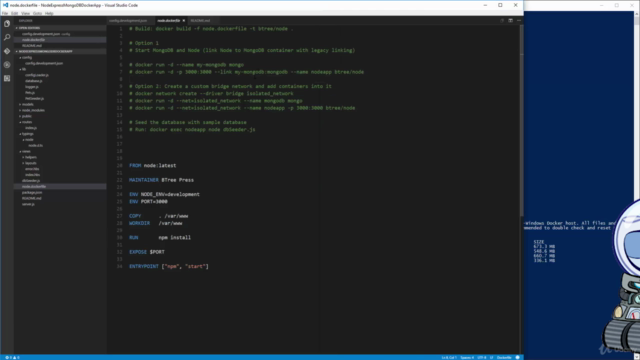This screenshot has width=640, height=360.
Task: Select README.md in Open Editors list
Action: click(32, 46)
